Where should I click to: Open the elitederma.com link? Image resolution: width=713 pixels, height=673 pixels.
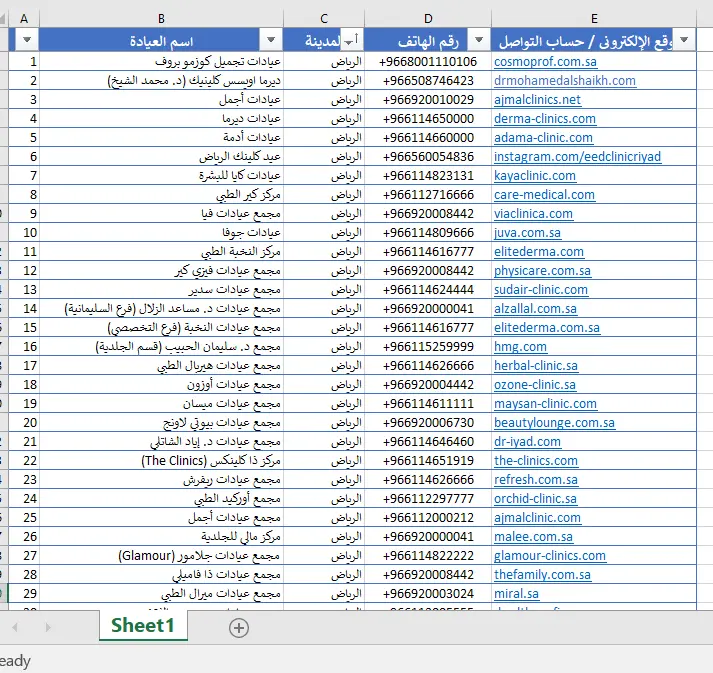tap(539, 252)
